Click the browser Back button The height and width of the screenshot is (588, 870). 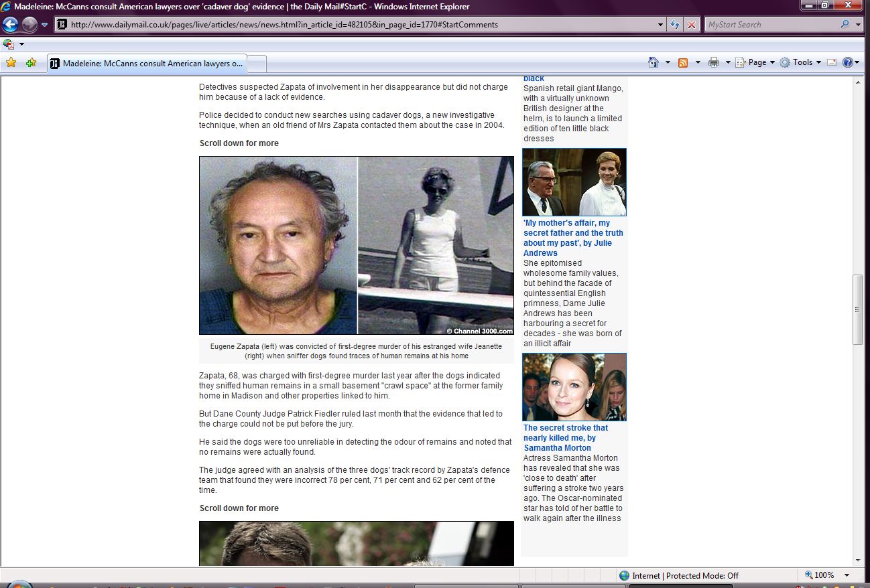point(10,25)
